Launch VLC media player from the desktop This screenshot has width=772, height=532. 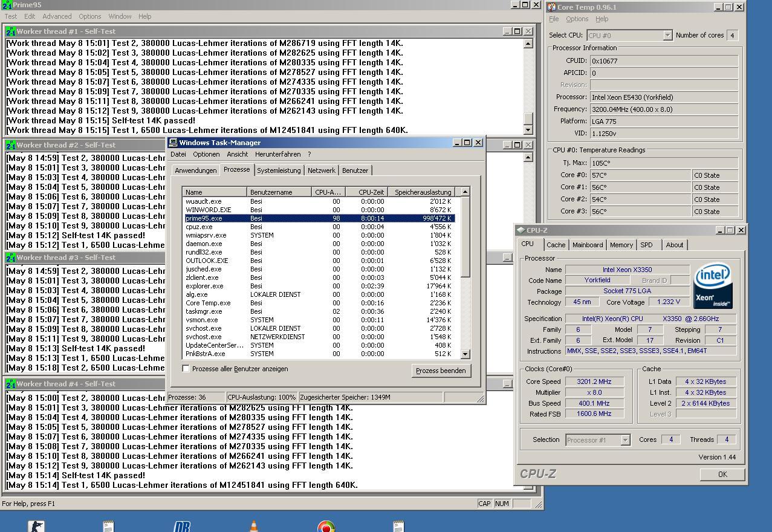253,527
